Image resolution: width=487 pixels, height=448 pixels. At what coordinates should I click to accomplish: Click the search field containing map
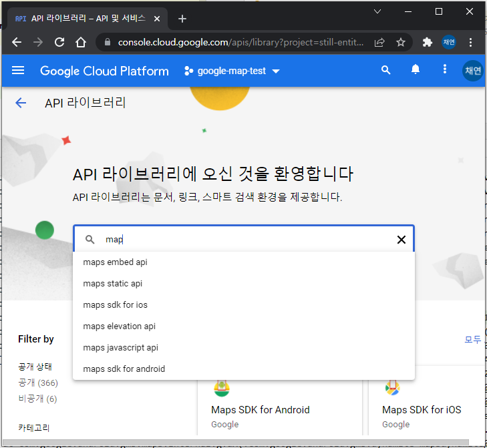click(x=243, y=239)
